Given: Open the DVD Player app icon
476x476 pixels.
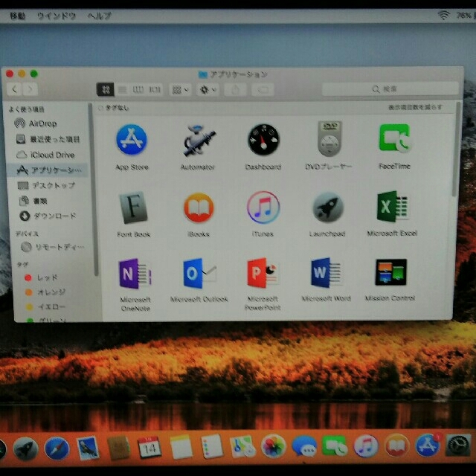Looking at the screenshot, I should click(329, 138).
